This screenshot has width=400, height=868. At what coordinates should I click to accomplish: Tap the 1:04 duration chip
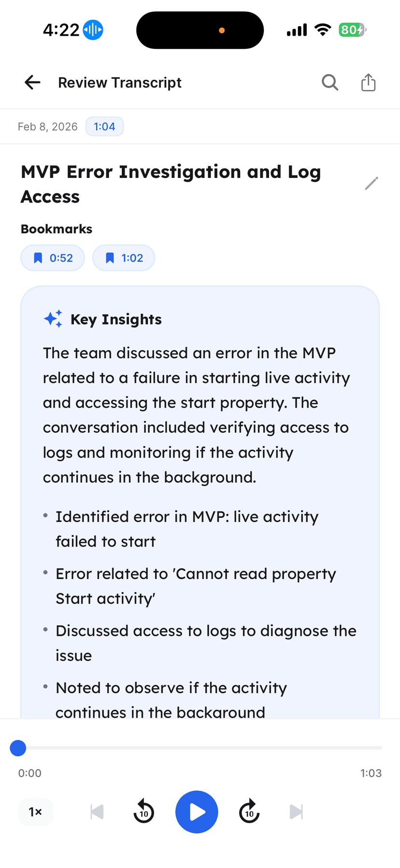coord(104,126)
